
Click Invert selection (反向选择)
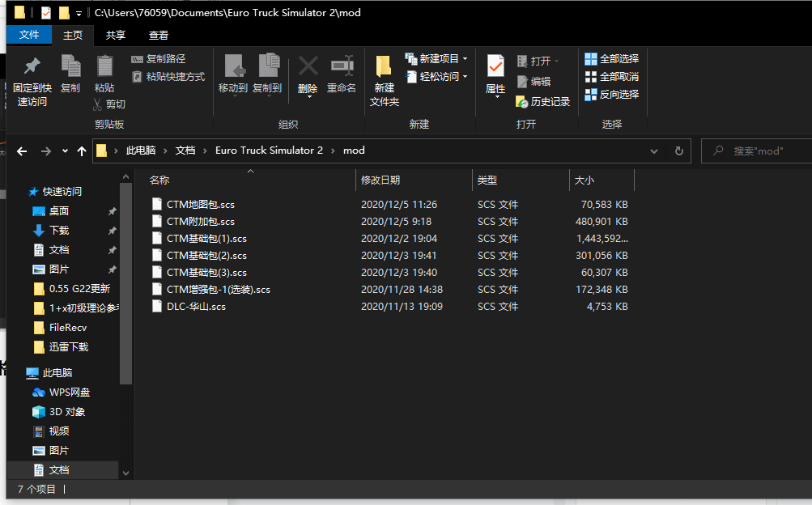pyautogui.click(x=611, y=94)
